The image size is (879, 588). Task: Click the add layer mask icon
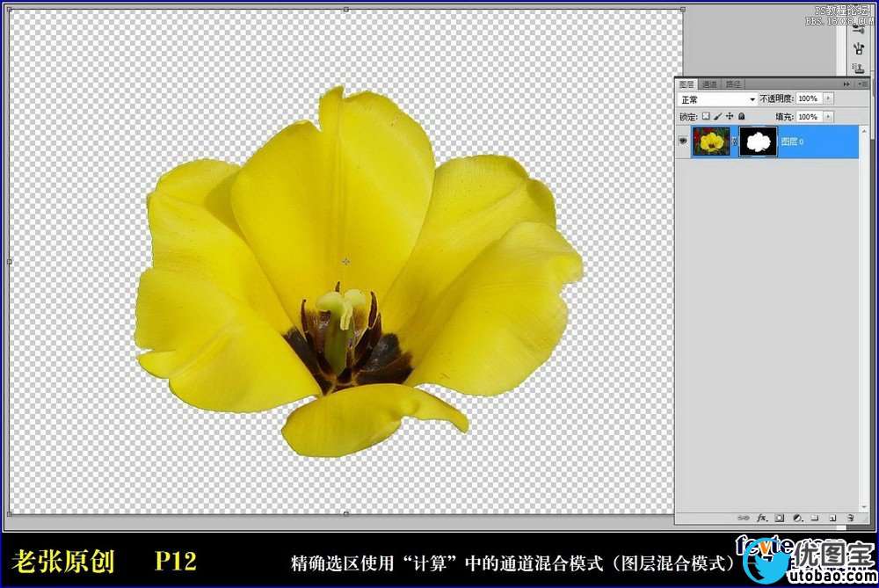780,519
